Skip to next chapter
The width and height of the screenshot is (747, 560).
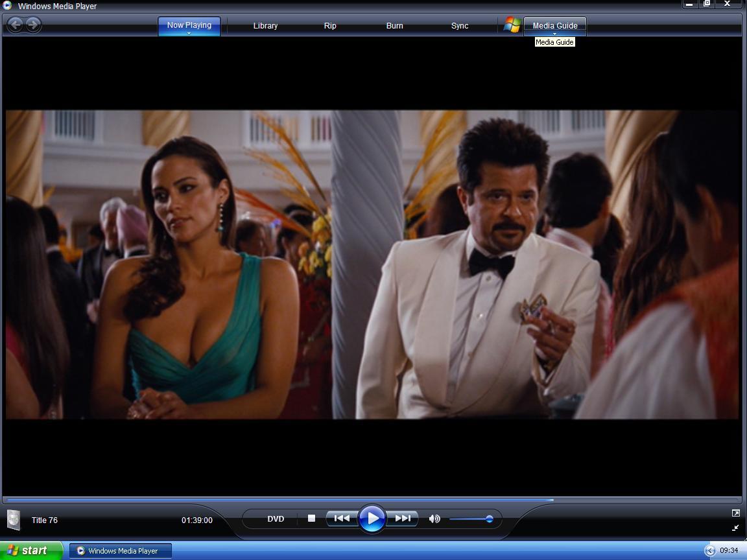(x=403, y=518)
